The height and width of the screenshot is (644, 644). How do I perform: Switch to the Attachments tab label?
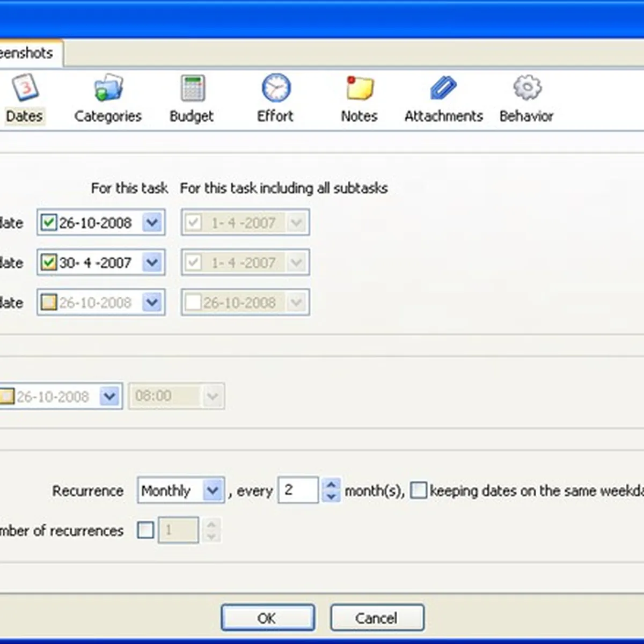(x=443, y=116)
